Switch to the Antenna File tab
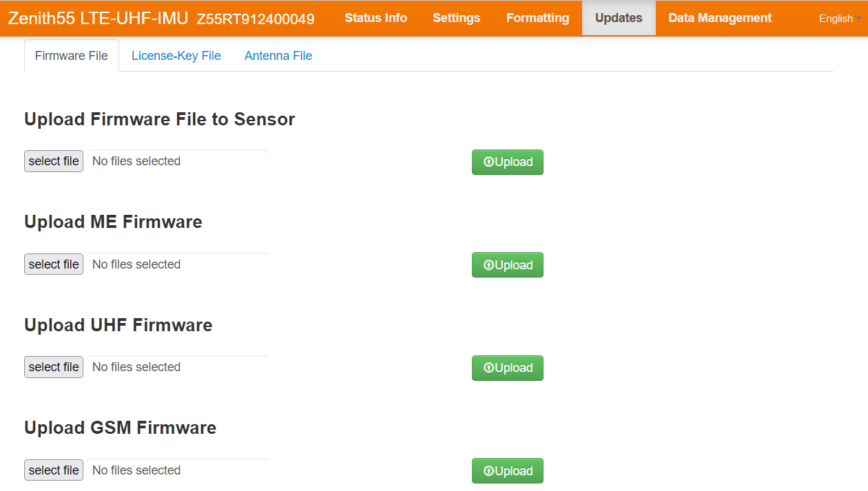Viewport: 868px width, 491px height. 278,56
